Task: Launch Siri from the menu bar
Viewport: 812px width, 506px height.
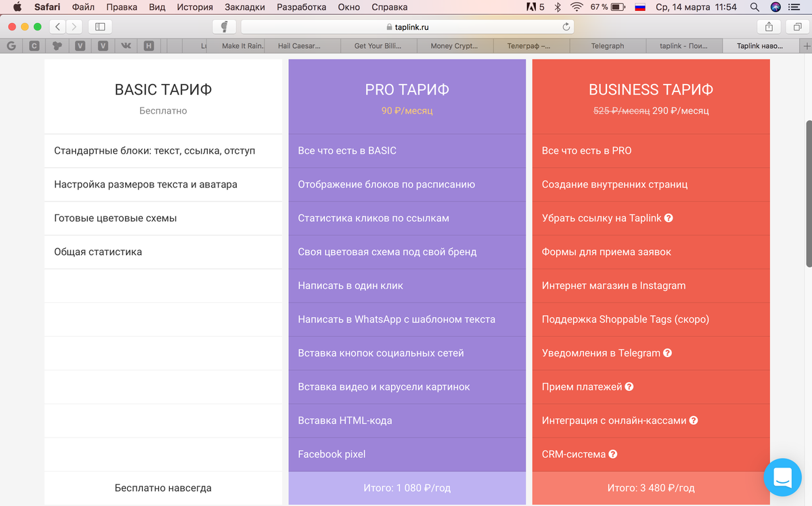Action: [775, 7]
